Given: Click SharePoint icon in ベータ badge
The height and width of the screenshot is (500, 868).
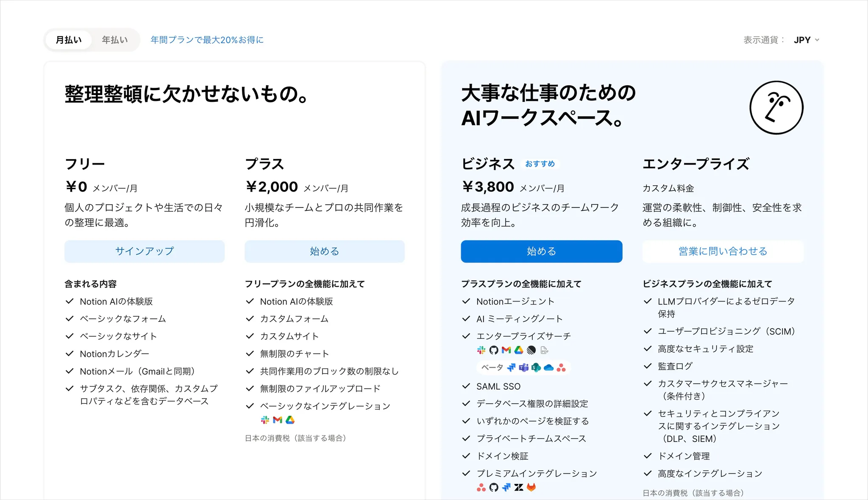Looking at the screenshot, I should [536, 368].
